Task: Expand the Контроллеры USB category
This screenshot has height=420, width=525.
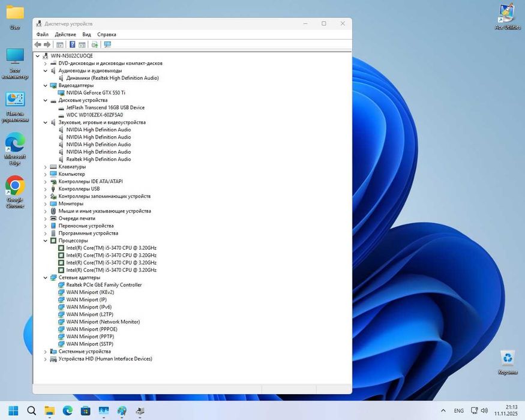Action: (x=45, y=189)
